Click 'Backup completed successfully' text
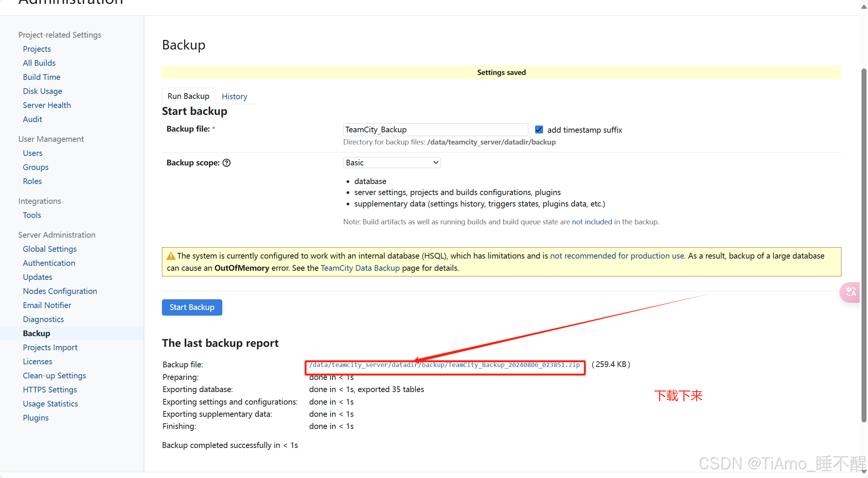 230,445
